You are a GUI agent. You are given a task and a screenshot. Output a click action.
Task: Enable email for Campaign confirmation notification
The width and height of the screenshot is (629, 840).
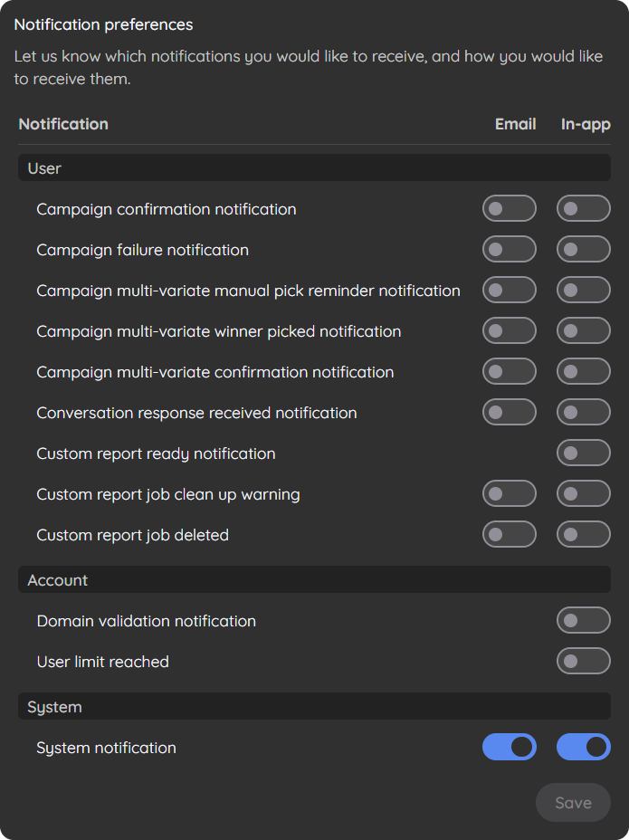point(509,208)
